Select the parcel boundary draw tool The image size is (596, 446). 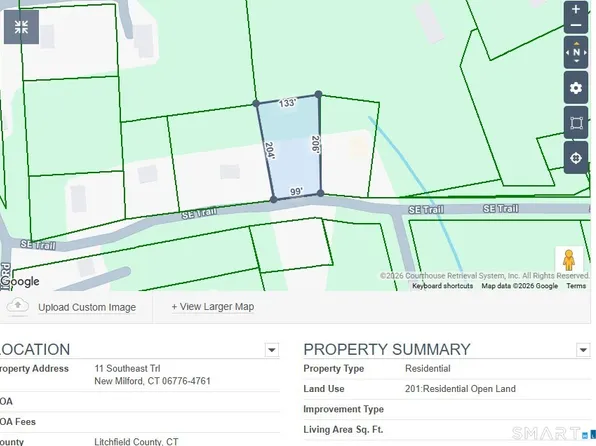click(576, 123)
